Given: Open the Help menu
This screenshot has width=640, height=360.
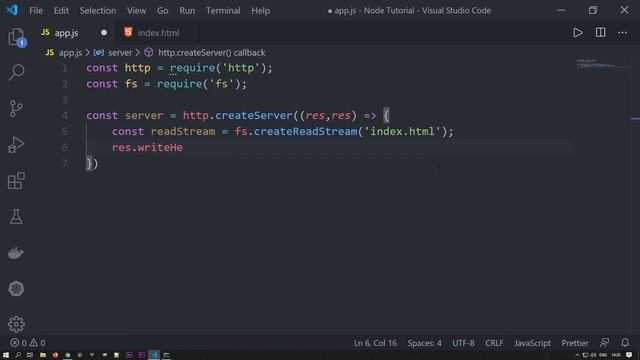Looking at the screenshot, I should [260, 11].
